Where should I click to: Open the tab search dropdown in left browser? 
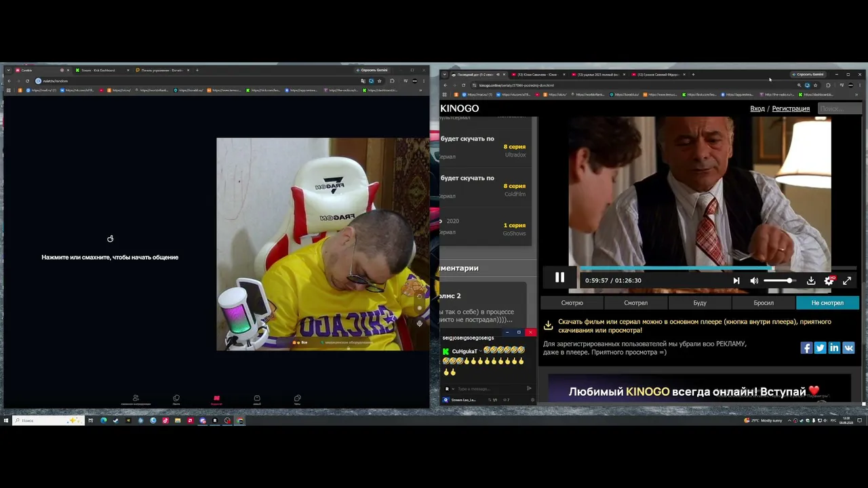(7, 70)
